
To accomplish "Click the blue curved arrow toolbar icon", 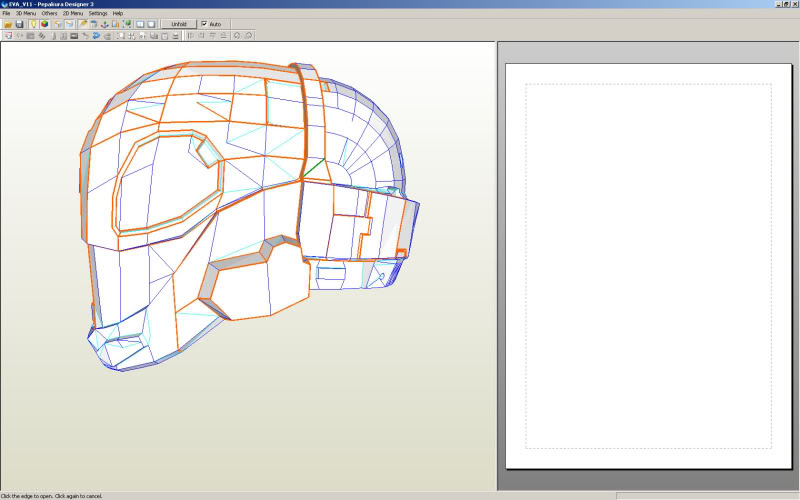I will (x=97, y=35).
